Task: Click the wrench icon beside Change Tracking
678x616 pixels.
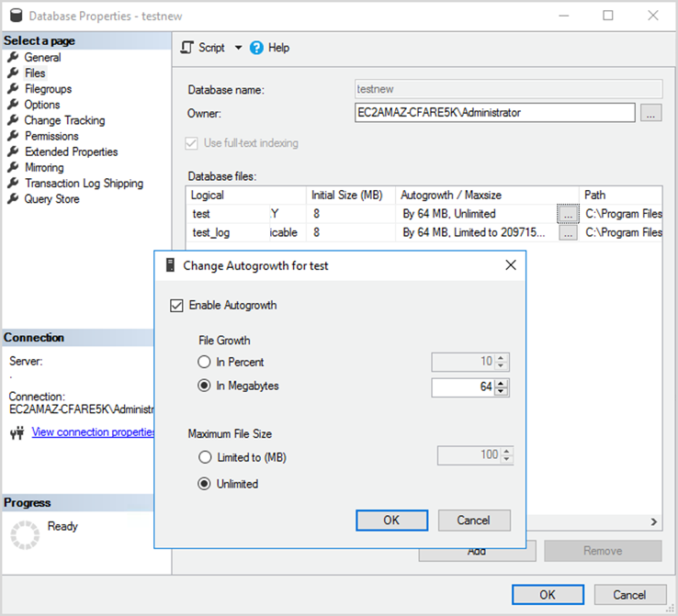Action: click(x=13, y=119)
